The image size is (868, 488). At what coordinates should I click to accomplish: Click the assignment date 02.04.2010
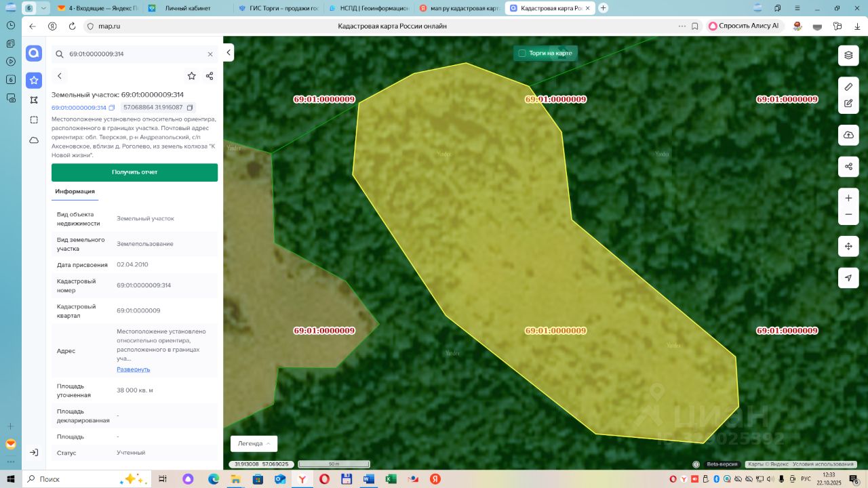pyautogui.click(x=132, y=264)
